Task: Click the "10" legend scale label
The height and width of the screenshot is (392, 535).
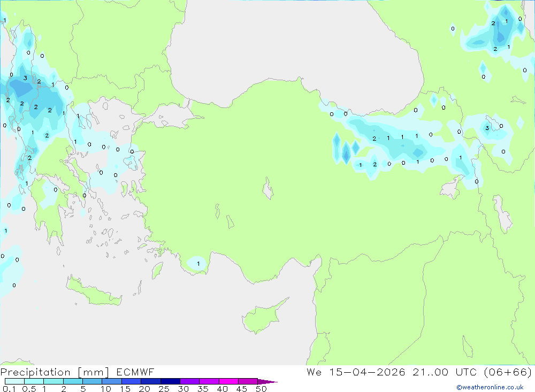Action: pos(105,389)
